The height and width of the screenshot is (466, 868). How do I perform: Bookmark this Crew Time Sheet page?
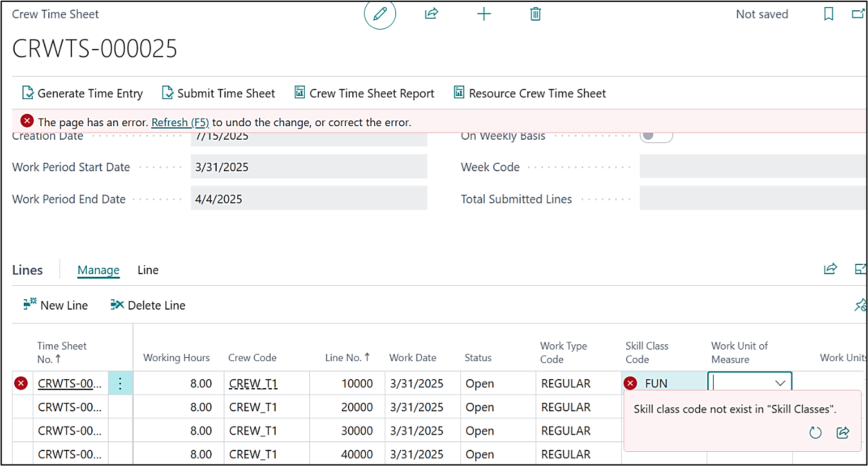click(829, 14)
